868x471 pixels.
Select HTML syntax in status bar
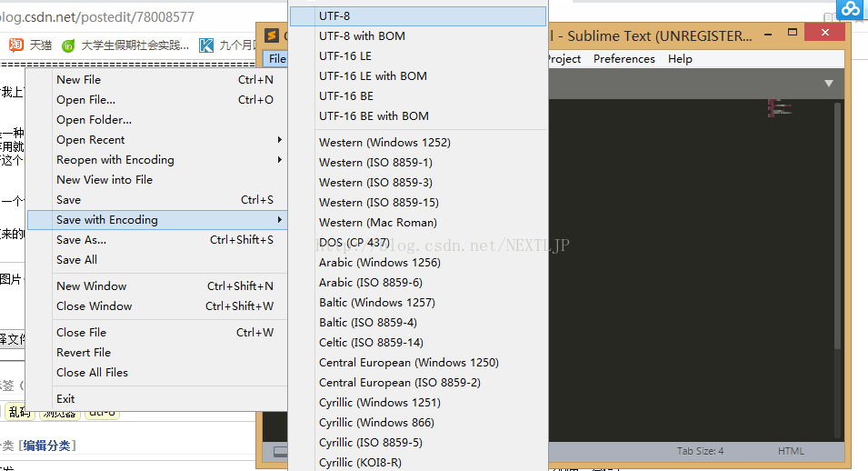click(791, 451)
